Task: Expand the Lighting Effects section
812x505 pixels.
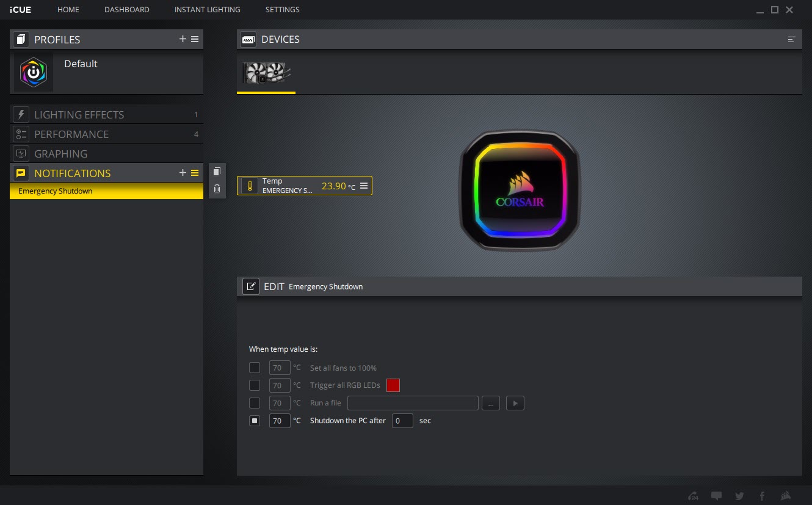Action: pyautogui.click(x=106, y=115)
